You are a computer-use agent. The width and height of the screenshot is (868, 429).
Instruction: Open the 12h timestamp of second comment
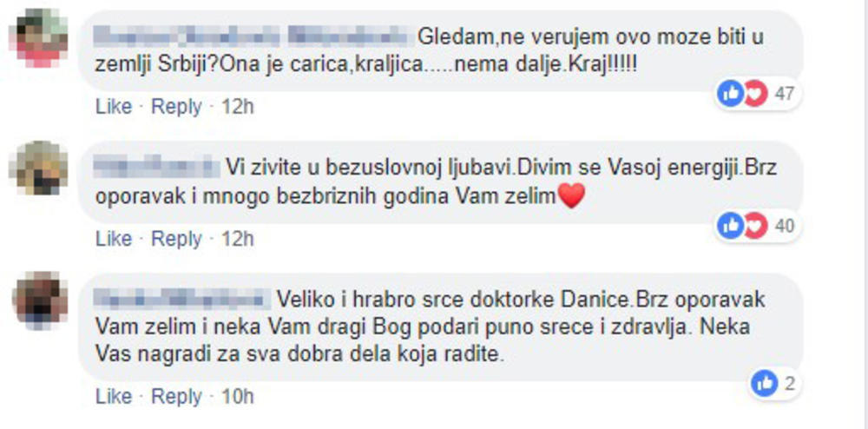[238, 239]
